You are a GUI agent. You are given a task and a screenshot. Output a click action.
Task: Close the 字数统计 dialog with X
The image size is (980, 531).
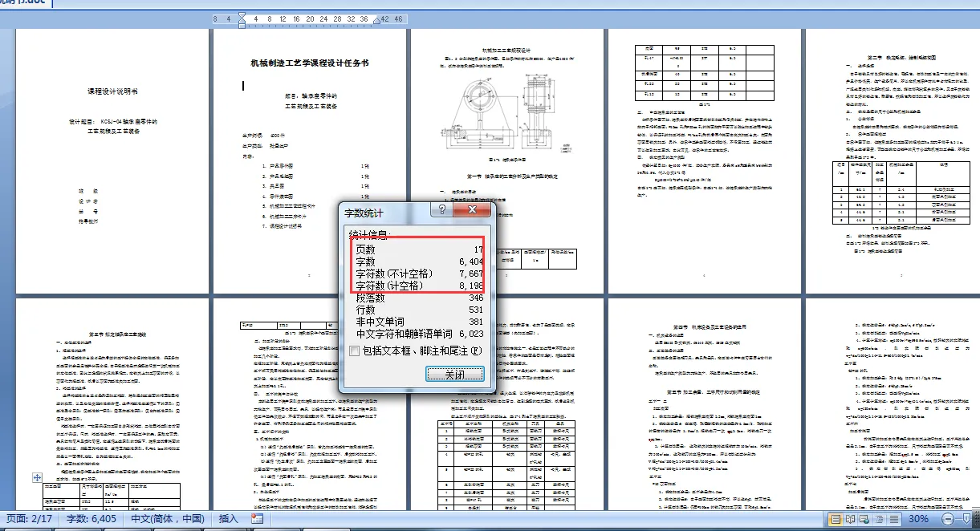[472, 211]
